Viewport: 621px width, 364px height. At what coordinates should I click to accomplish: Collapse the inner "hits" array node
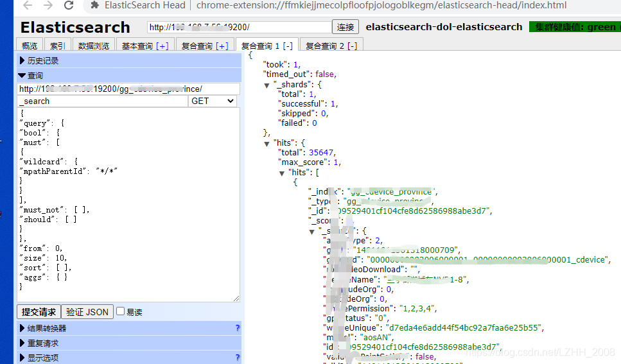click(281, 173)
